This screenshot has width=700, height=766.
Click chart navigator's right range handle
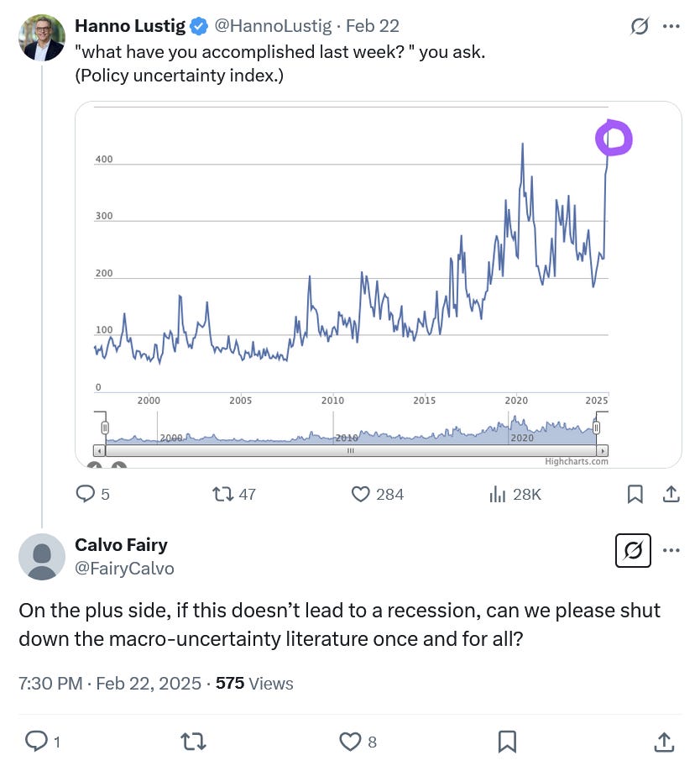tap(596, 429)
